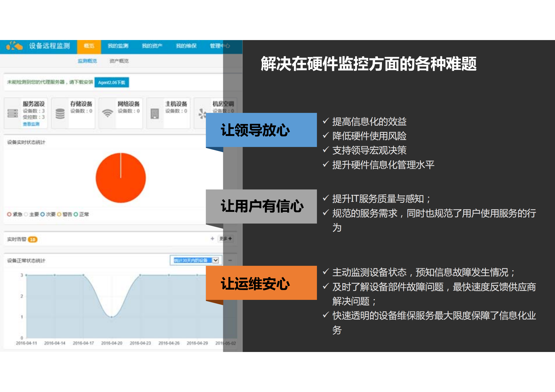This screenshot has width=555, height=392.
Task: Click the plus icon beside 更多
Action: click(212, 239)
